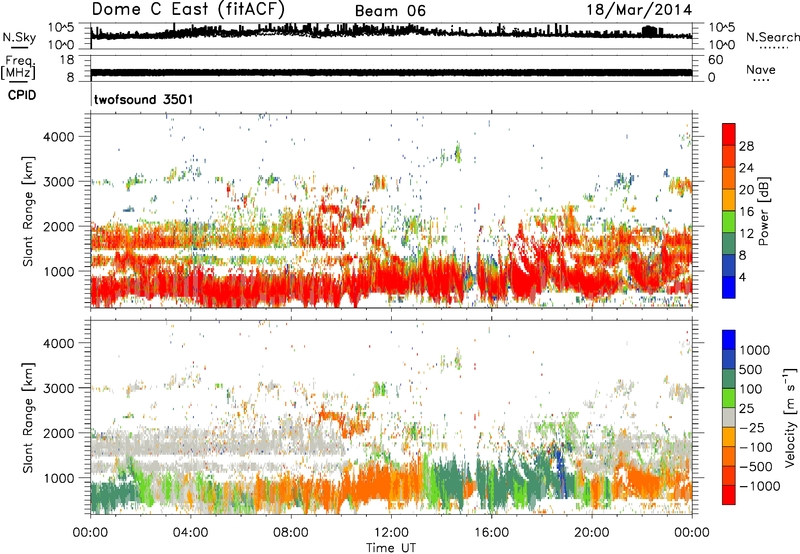Click the "20:00" time tick label

coord(591,533)
